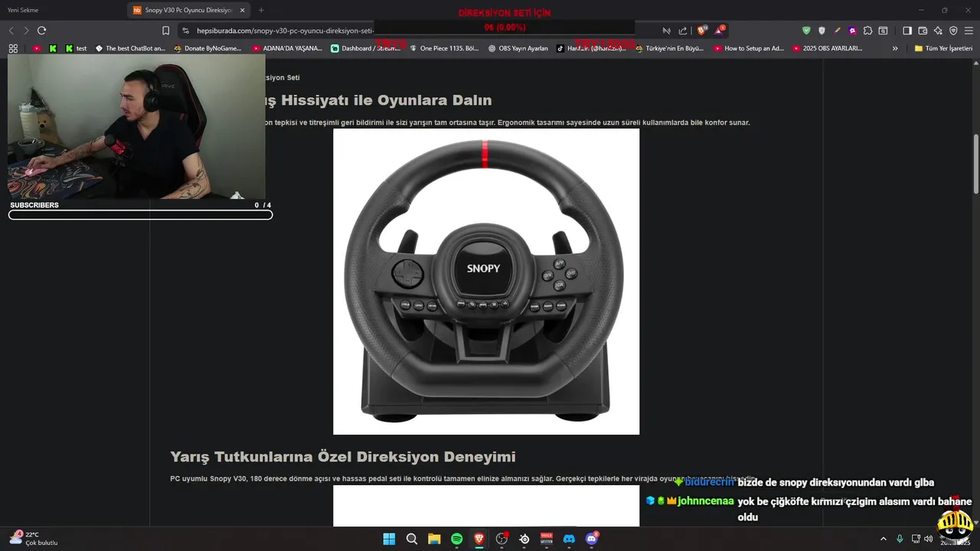The height and width of the screenshot is (551, 980).
Task: Open "ADANA'DA YAŞANA..." YouTube bookmark
Action: coord(288,48)
